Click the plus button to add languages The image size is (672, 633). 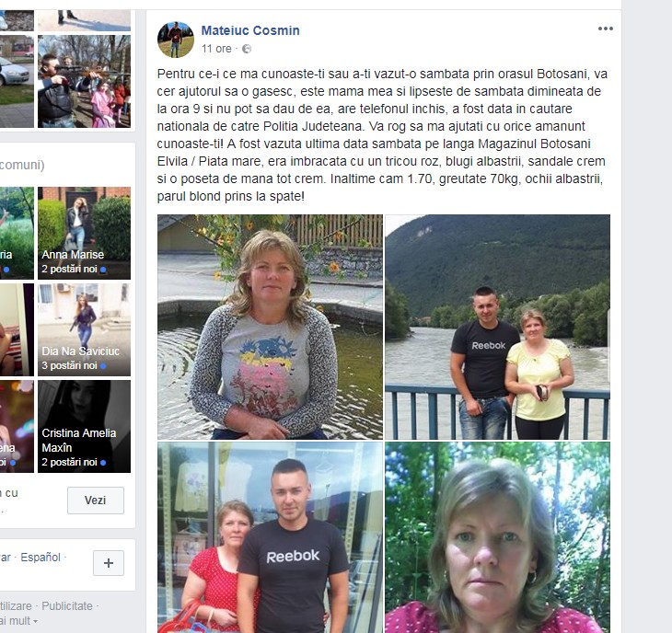[109, 563]
